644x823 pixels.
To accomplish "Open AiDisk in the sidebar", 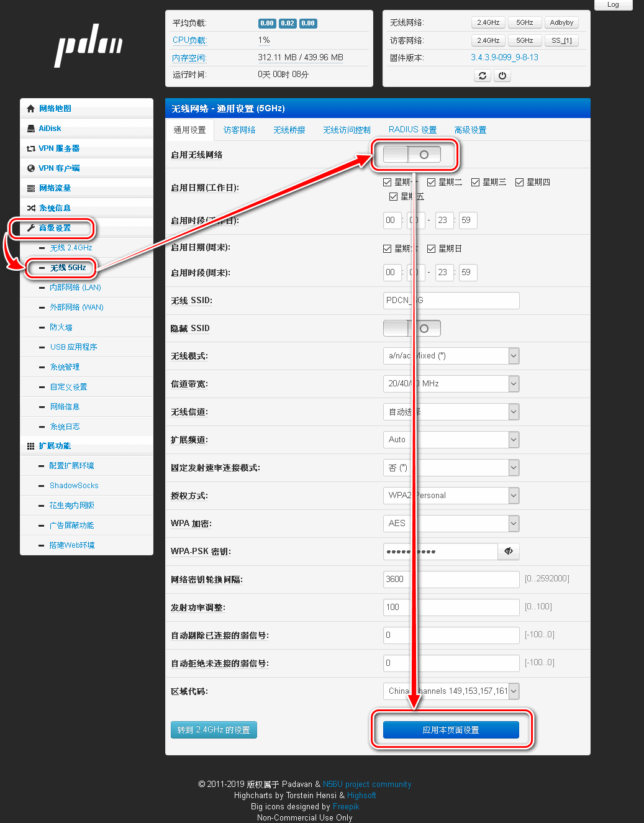I will tap(86, 128).
